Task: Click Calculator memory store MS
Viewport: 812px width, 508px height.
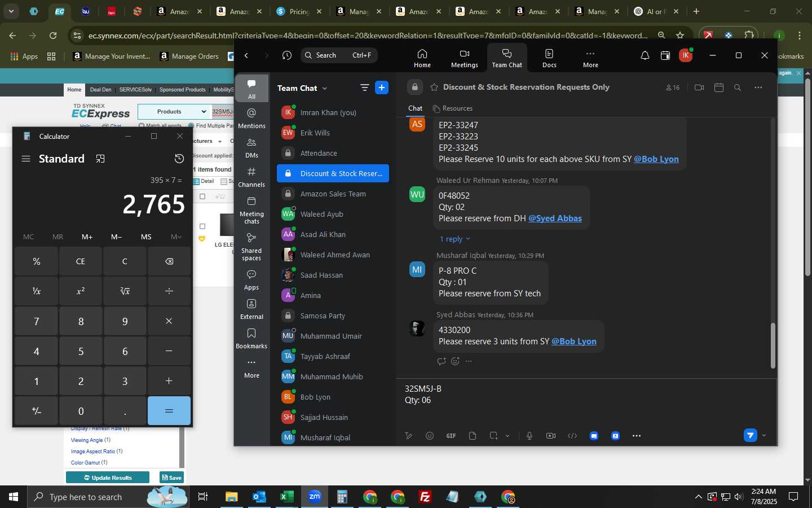Action: 146,237
